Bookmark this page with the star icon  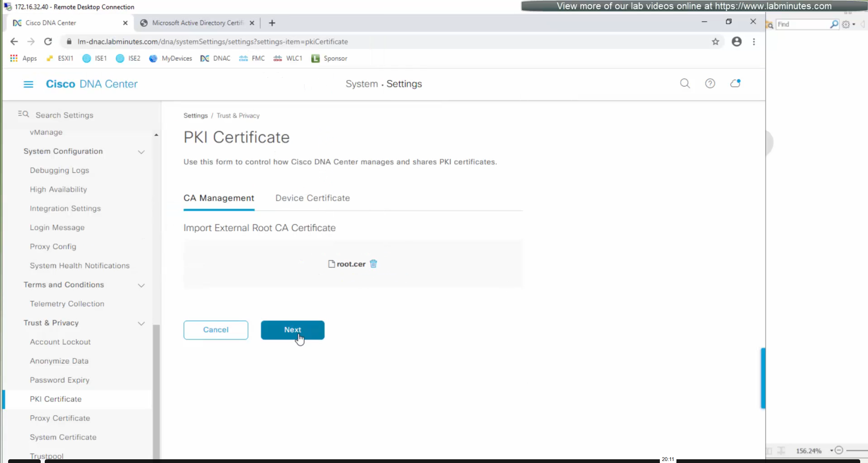point(715,42)
